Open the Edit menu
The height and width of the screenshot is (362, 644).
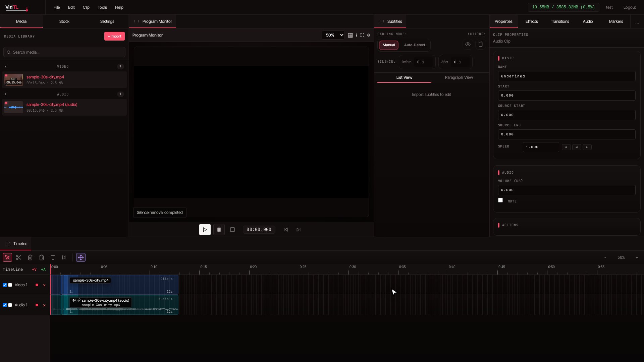(71, 7)
